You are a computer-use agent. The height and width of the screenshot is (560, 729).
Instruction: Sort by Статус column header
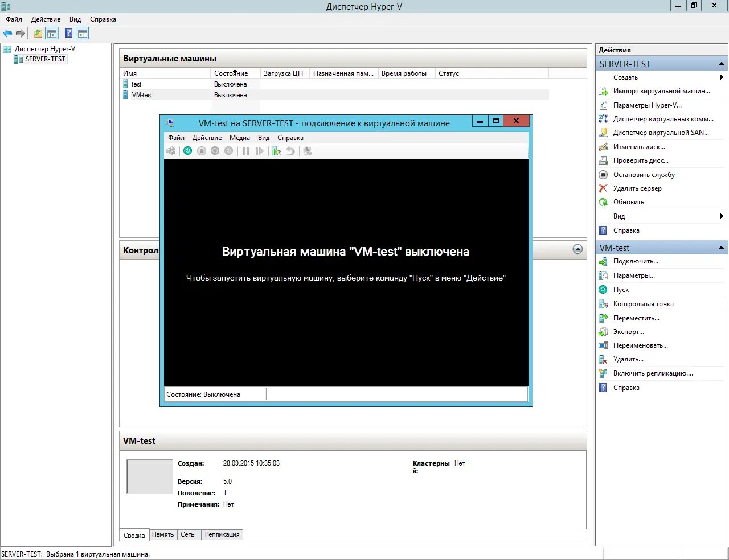pyautogui.click(x=492, y=73)
